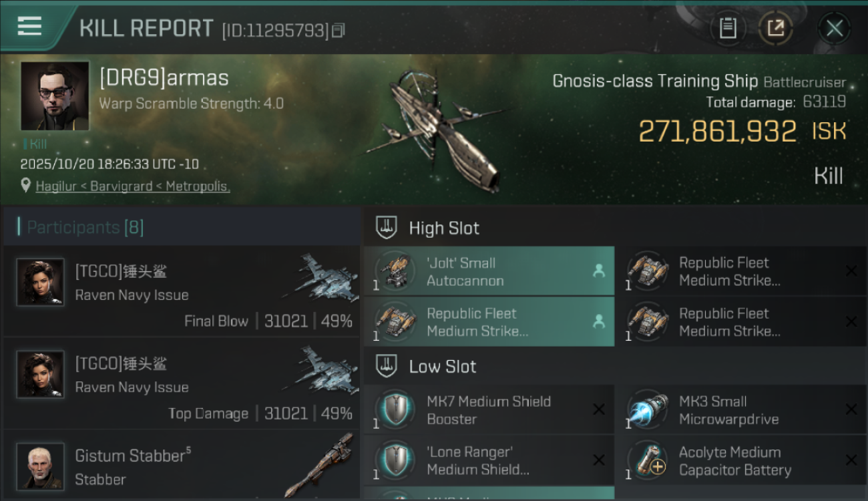
Task: Click the MK3 Small Microwarpdrive icon
Action: [648, 409]
